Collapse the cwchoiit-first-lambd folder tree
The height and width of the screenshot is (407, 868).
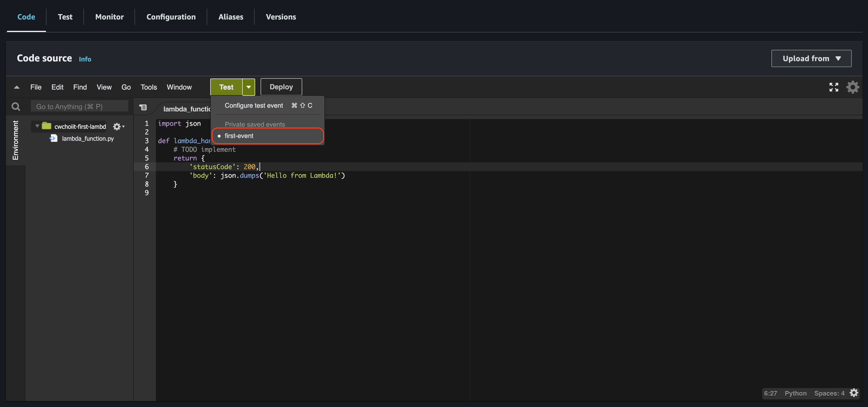(37, 126)
